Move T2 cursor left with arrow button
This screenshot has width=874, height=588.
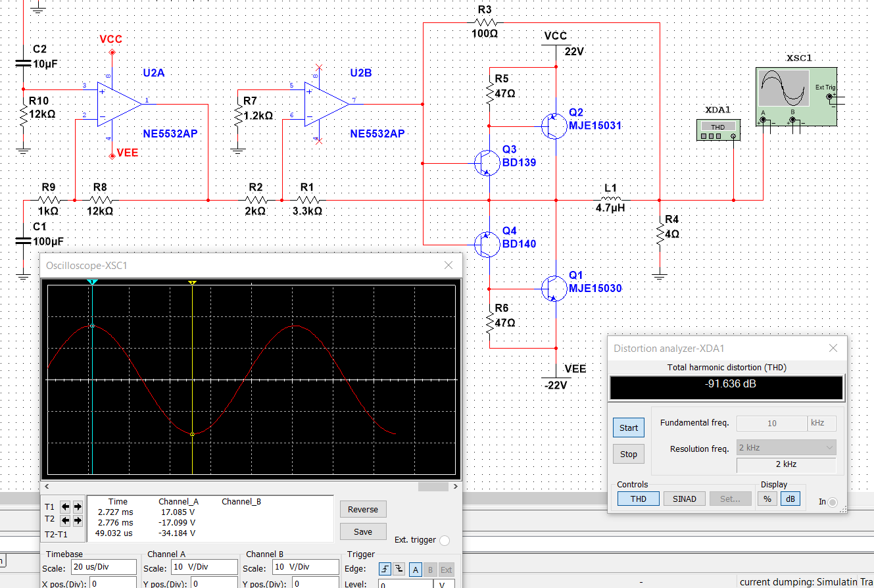pyautogui.click(x=65, y=520)
